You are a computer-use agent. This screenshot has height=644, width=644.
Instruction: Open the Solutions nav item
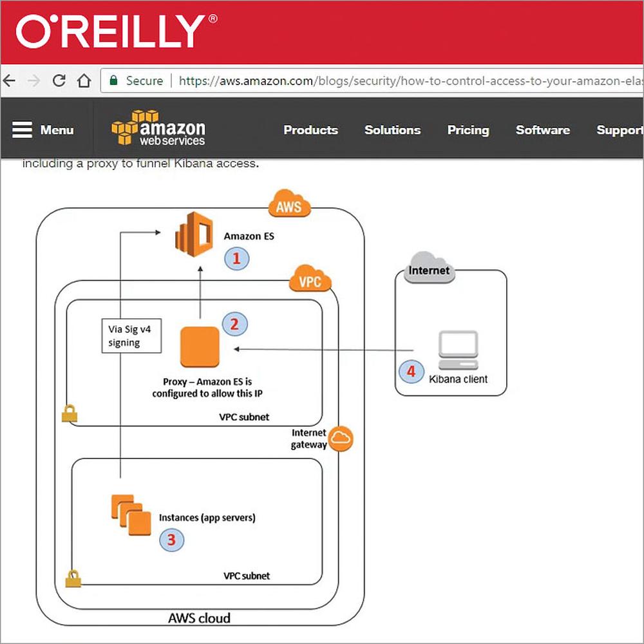(392, 130)
